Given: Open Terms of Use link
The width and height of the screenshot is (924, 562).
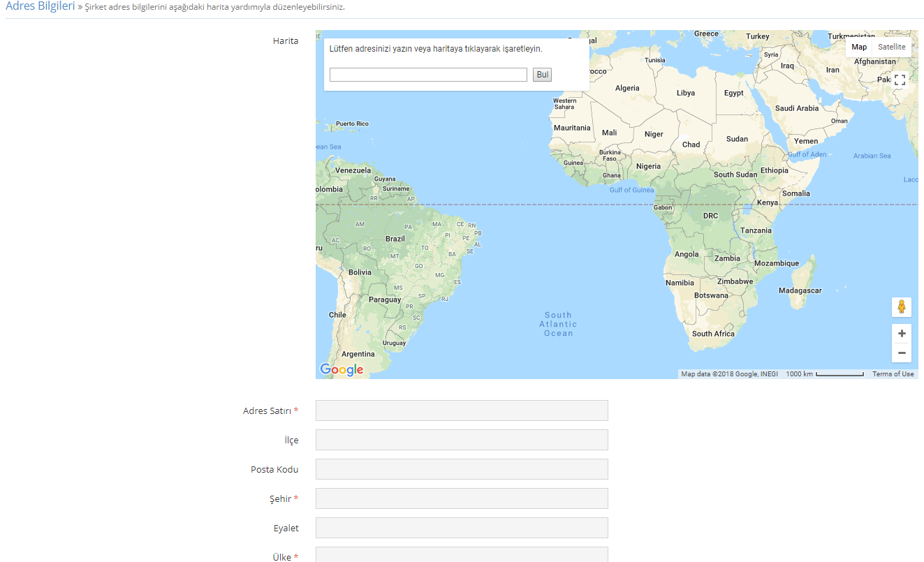Looking at the screenshot, I should point(893,374).
